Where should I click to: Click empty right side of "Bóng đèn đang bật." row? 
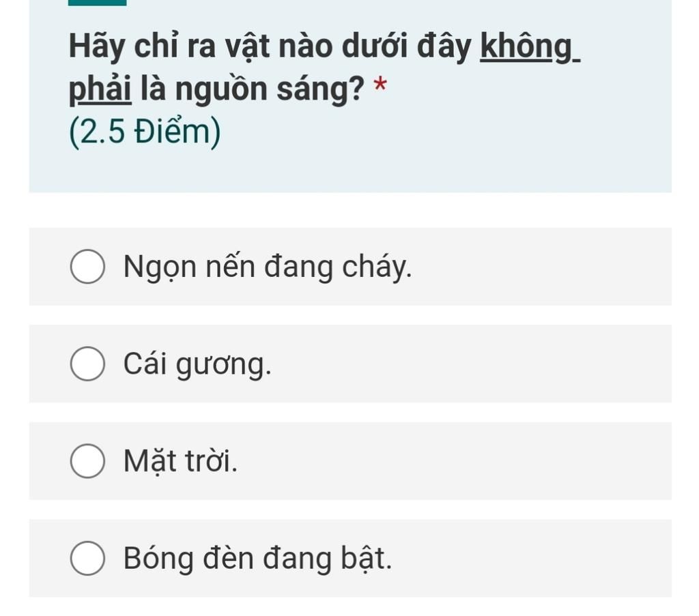546,559
